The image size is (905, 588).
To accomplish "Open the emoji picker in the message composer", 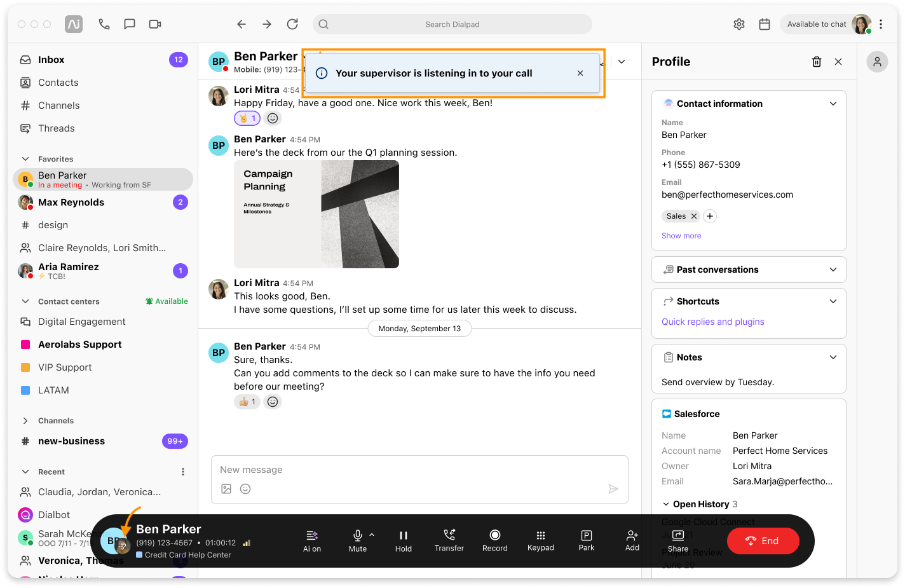I will click(x=245, y=489).
